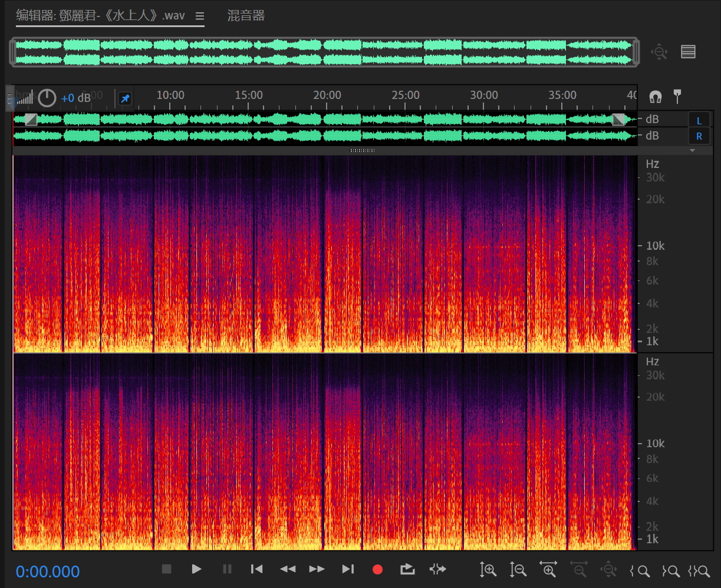Toggle the L channel enable button
The image size is (721, 588).
pos(699,120)
